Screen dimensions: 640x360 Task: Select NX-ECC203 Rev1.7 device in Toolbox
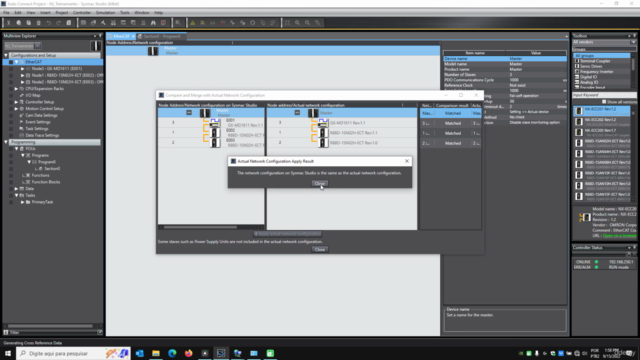602,132
